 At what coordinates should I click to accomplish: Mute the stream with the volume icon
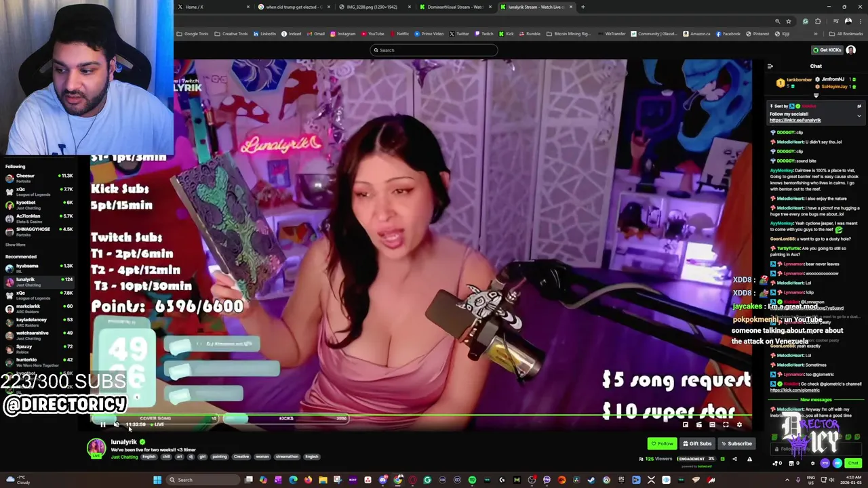(x=116, y=425)
